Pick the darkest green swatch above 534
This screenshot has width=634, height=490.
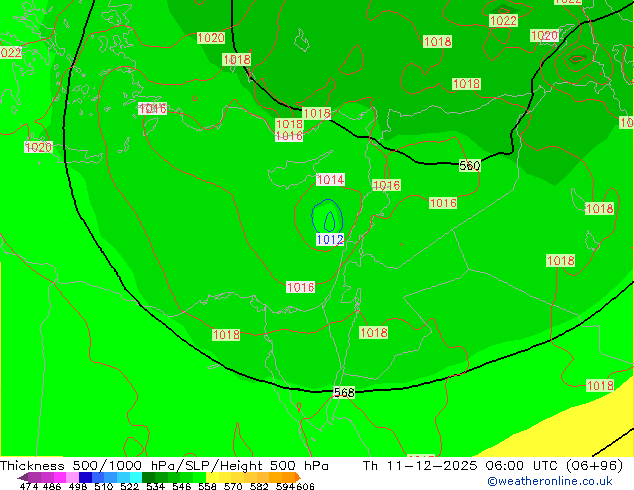[148, 477]
